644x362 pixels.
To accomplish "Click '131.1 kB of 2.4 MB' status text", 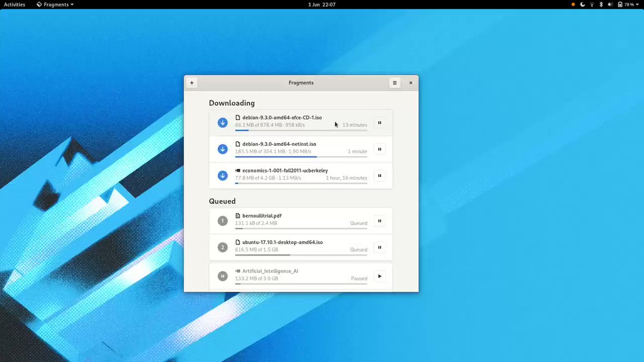I will click(x=256, y=223).
